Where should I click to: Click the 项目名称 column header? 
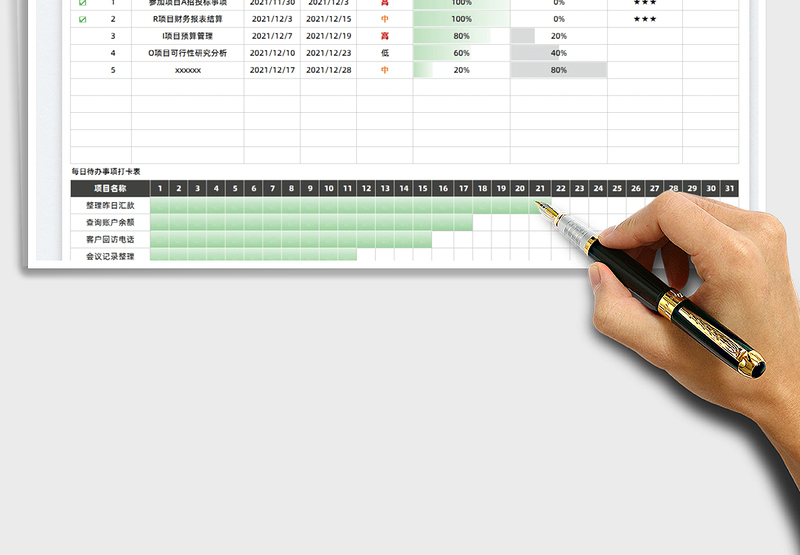(110, 188)
